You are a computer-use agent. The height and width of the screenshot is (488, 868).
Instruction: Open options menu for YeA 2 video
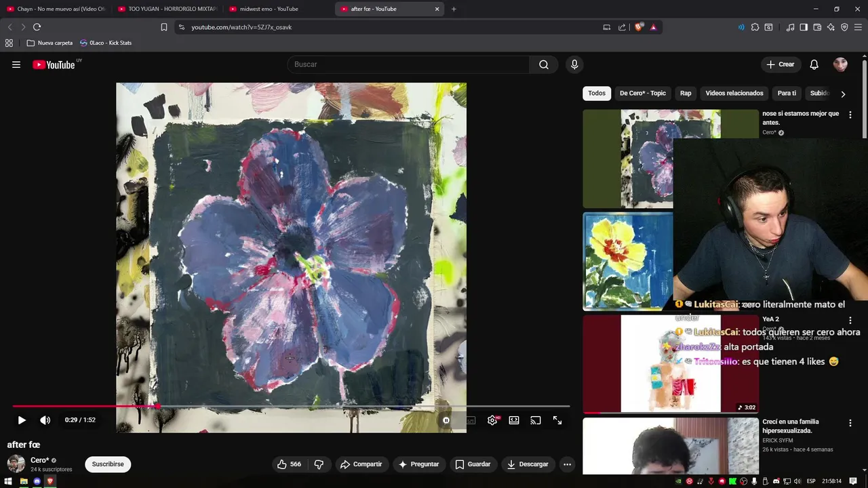pos(850,321)
